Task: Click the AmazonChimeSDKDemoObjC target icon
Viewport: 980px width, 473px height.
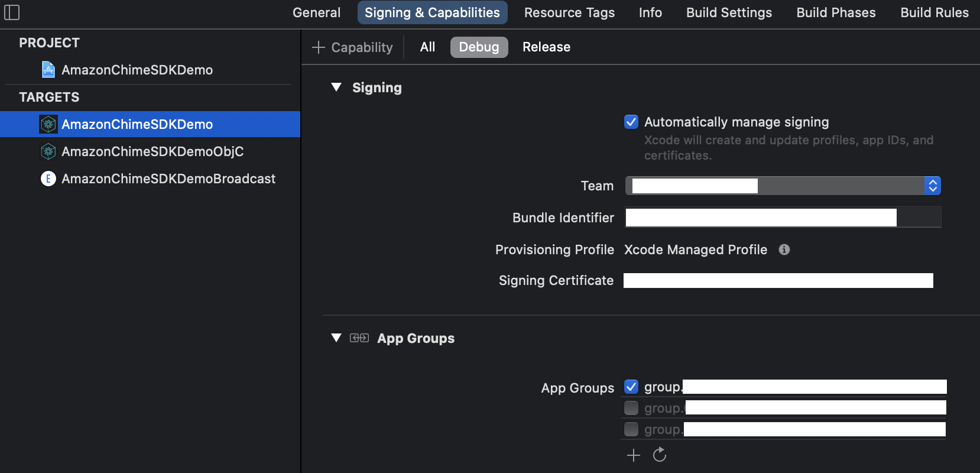Action: 48,151
